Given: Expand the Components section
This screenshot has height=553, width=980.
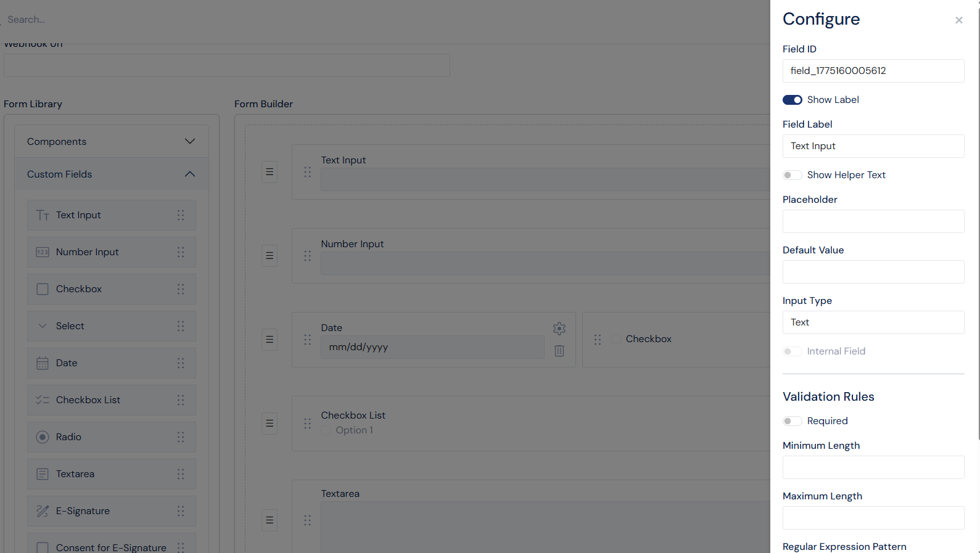Looking at the screenshot, I should point(190,141).
